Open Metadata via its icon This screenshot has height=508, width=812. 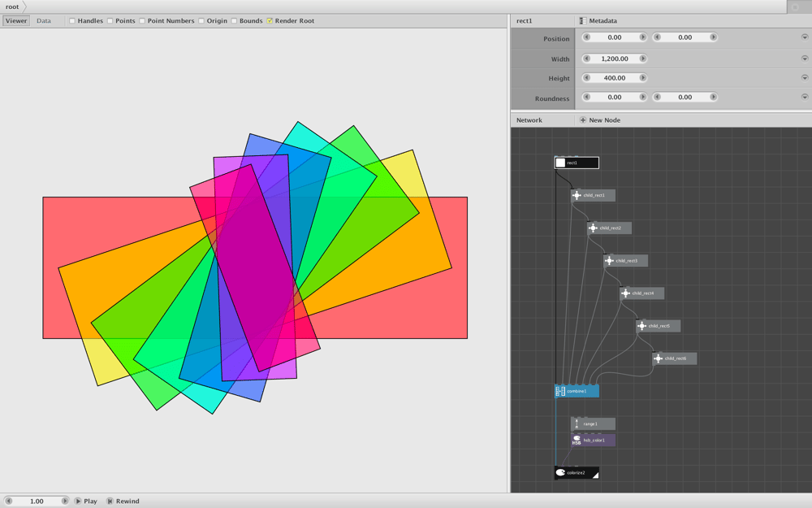click(x=582, y=21)
